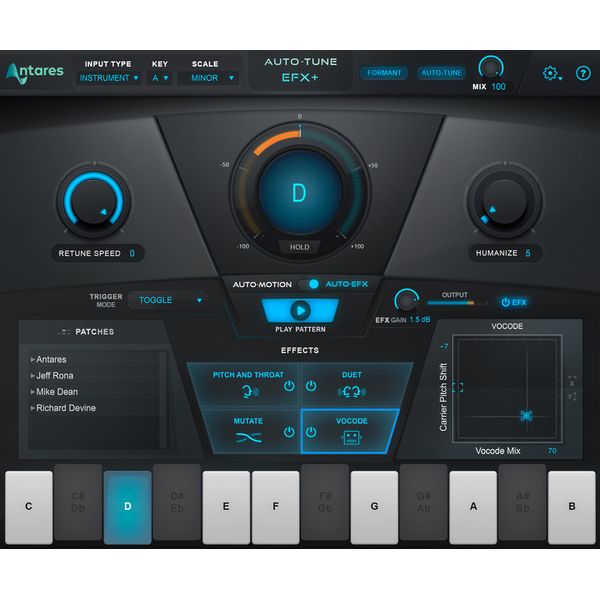Click the highlighted D piano key
The height and width of the screenshot is (600, 600).
coord(127,507)
